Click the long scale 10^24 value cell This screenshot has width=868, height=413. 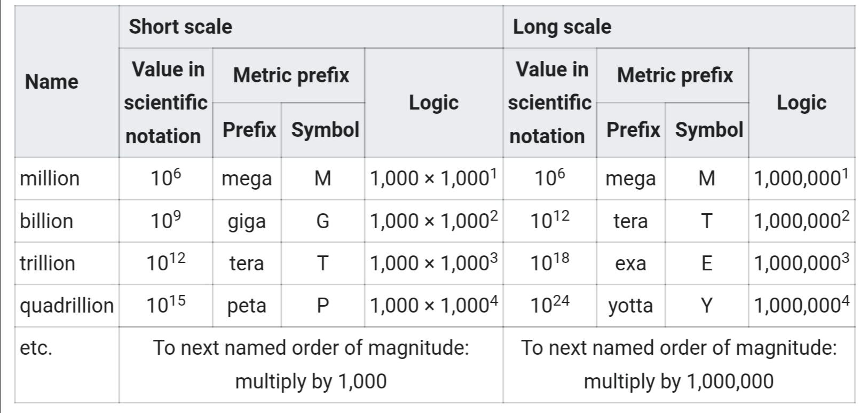pos(549,306)
